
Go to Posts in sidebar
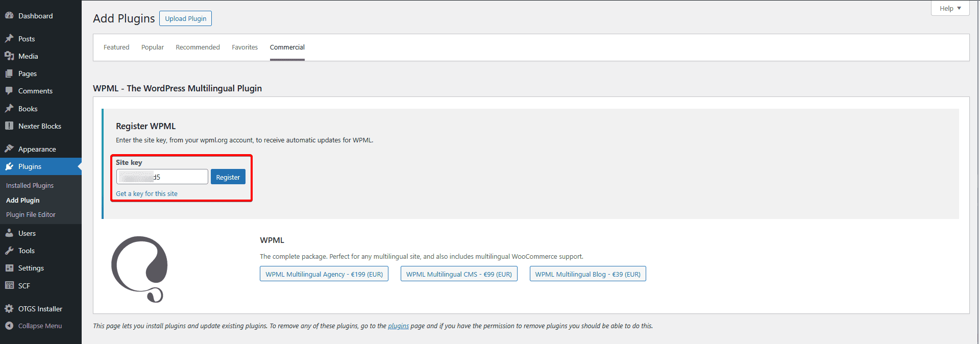pos(27,39)
